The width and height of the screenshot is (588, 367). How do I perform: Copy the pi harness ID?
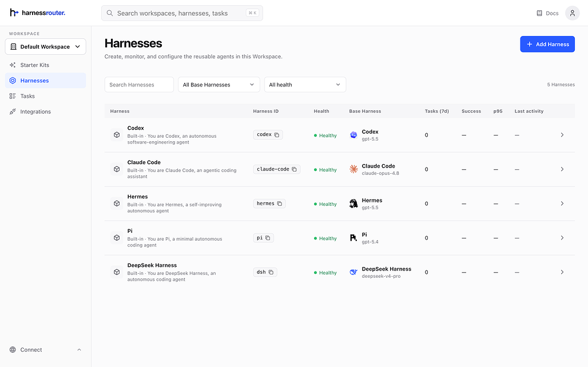pos(268,238)
